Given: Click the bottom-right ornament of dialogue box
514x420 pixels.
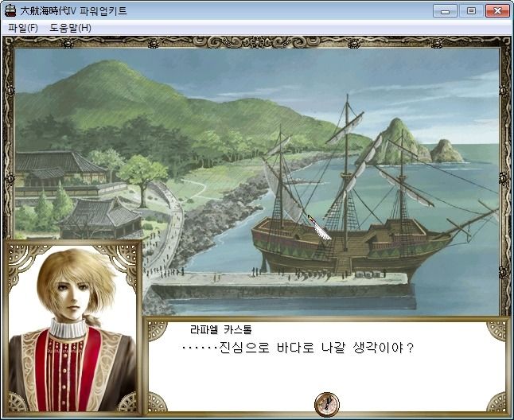Looking at the screenshot, I should pos(496,402).
